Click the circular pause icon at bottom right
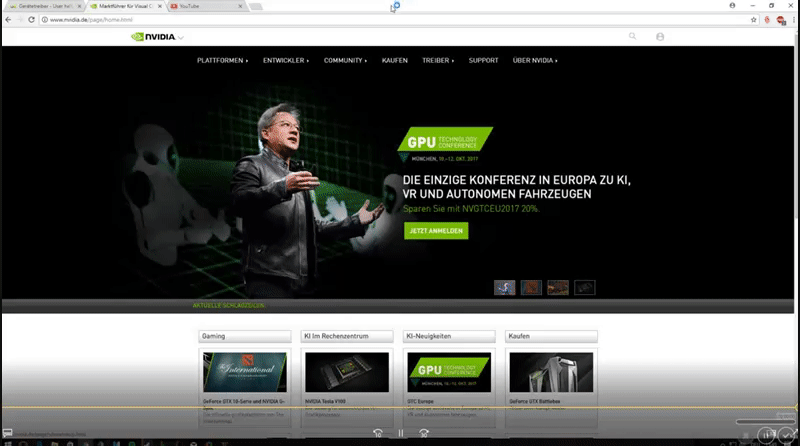The width and height of the screenshot is (800, 446). 766,435
